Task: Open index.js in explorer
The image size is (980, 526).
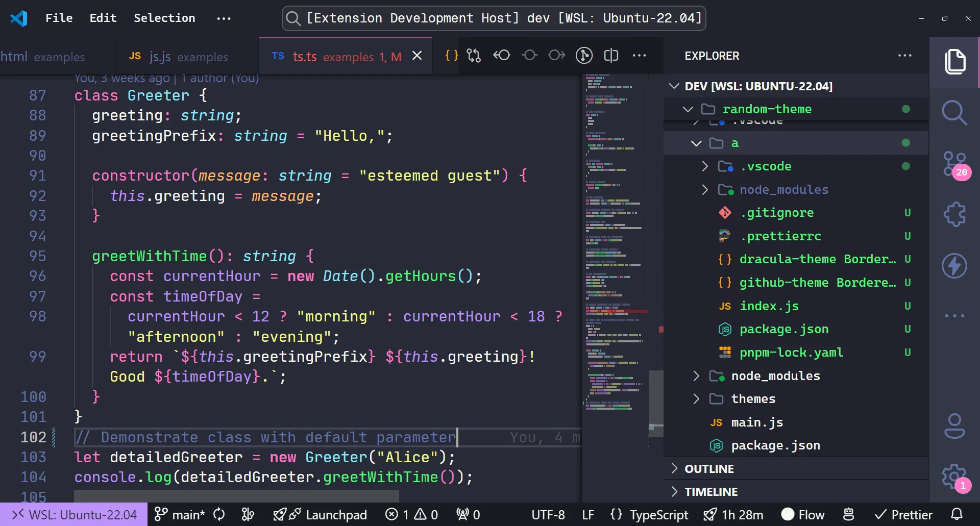Action: coord(796,306)
